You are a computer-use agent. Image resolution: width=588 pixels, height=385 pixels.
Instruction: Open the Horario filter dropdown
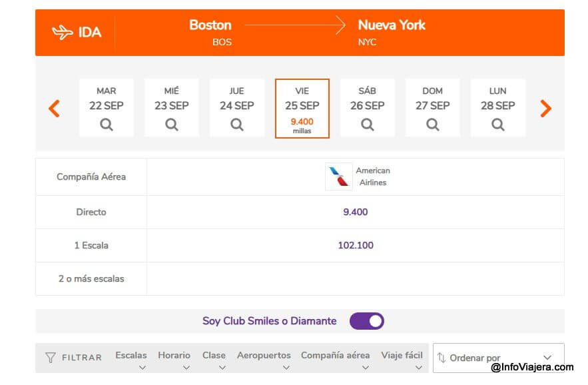pyautogui.click(x=174, y=360)
